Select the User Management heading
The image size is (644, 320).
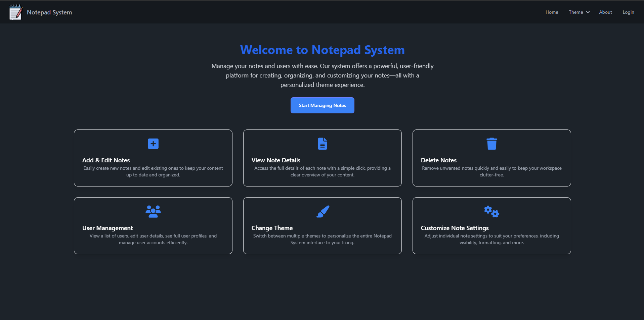point(108,228)
